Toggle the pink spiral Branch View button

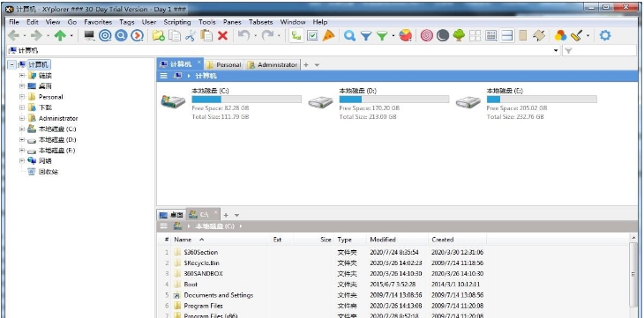427,36
